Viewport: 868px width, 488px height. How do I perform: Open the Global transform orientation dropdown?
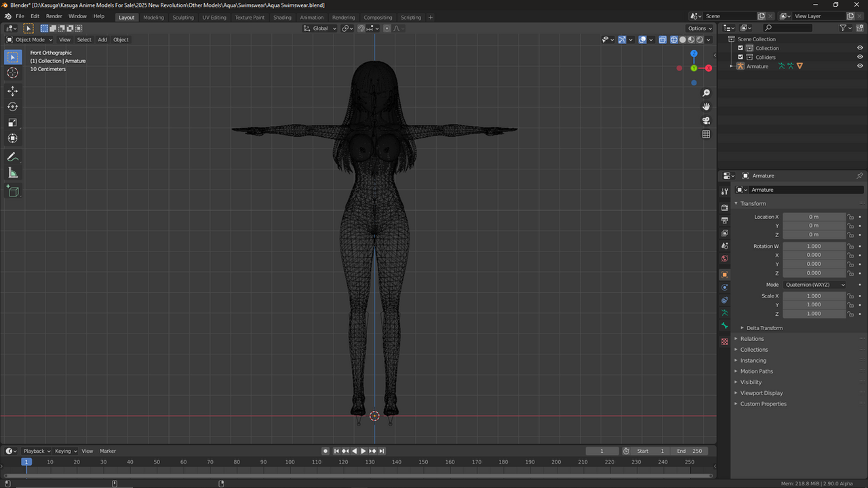[x=319, y=28]
